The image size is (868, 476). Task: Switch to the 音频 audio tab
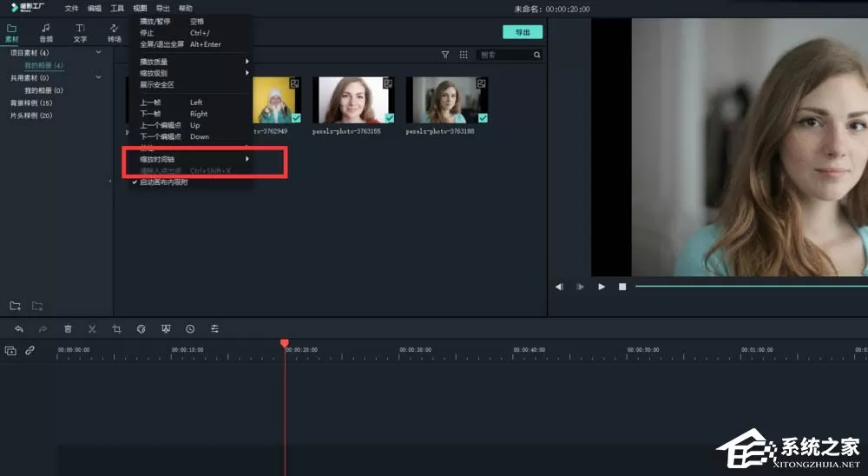[x=46, y=33]
